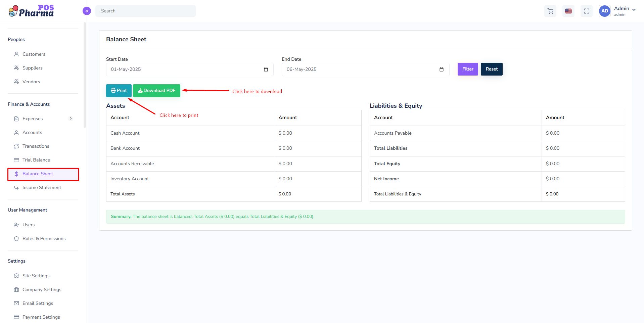Collapse the sidebar with the purple chevron button

click(87, 11)
